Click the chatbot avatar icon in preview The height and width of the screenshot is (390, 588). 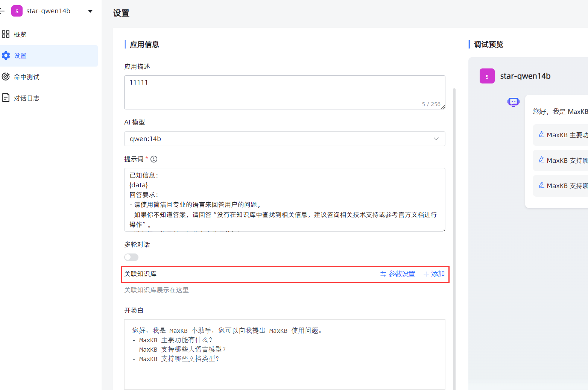pyautogui.click(x=514, y=102)
